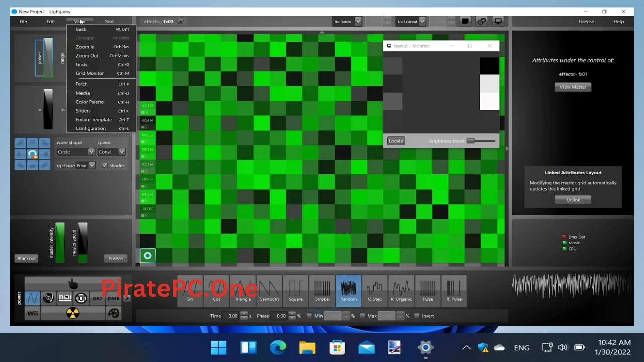Screen dimensions: 644x362
Task: Open File Explorer in the taskbar
Action: tap(307, 347)
